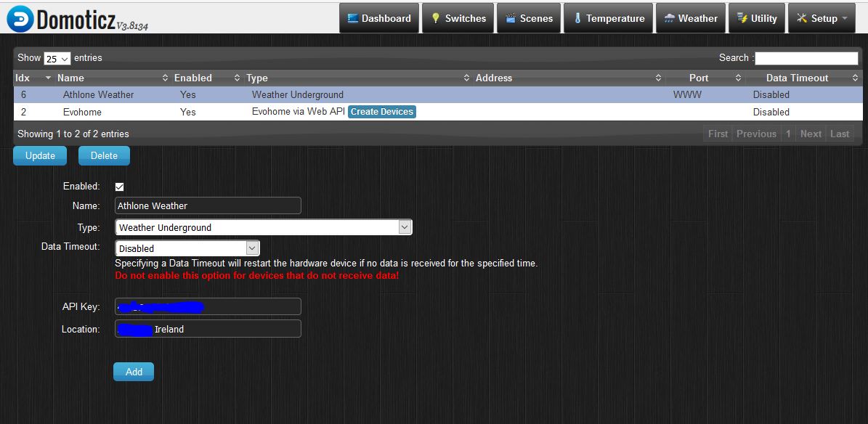Open the Show entries count dropdown
This screenshot has height=424, width=868.
(57, 58)
